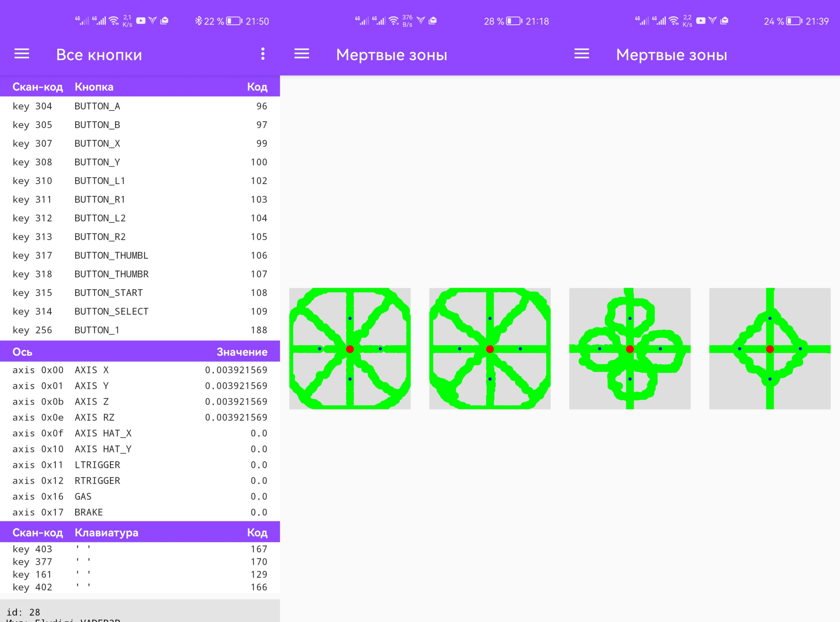This screenshot has height=622, width=840.
Task: Tap YouTube notification icon in the right status bar
Action: coord(700,21)
